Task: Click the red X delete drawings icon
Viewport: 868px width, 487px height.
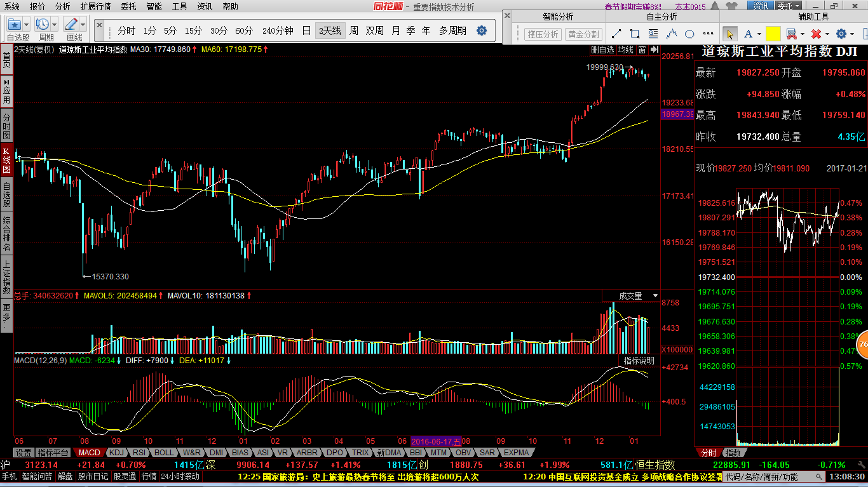Action: coord(817,34)
